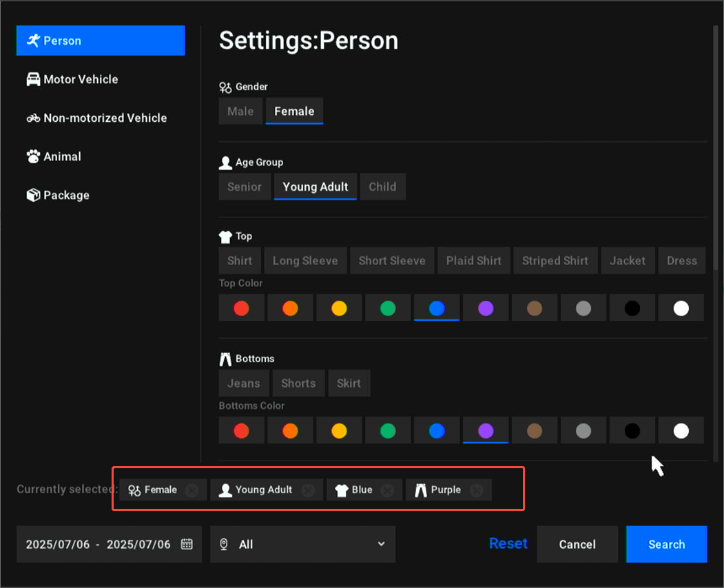Pick red as the Top Color
This screenshot has height=588, width=724.
[241, 308]
